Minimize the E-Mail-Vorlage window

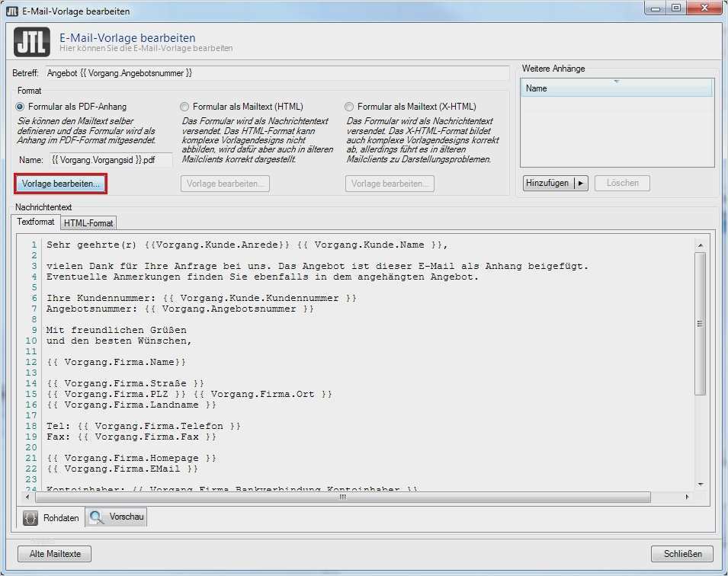point(656,8)
